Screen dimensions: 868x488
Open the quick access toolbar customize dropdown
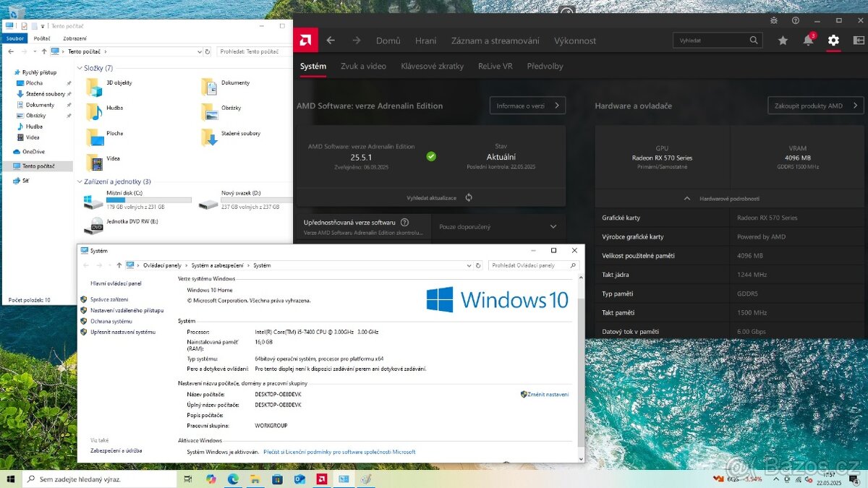click(x=42, y=26)
